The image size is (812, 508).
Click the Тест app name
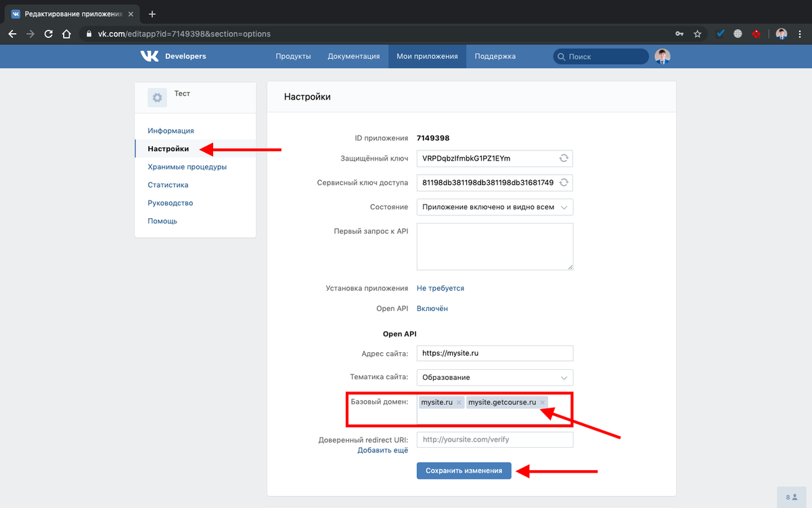click(182, 93)
